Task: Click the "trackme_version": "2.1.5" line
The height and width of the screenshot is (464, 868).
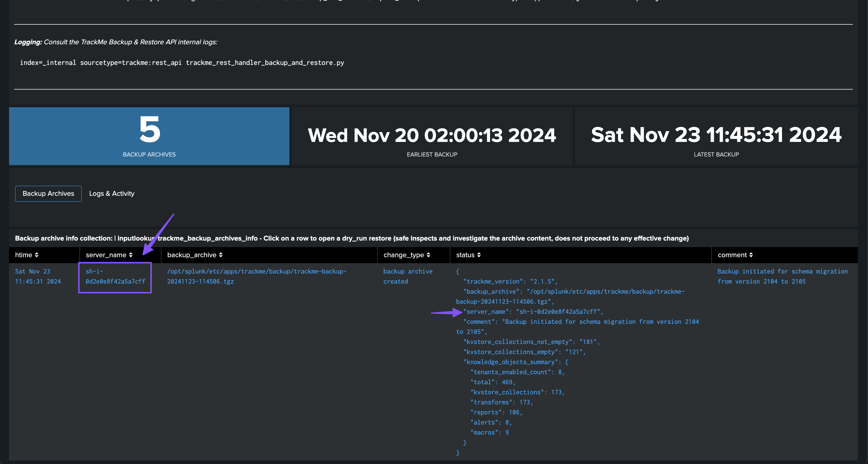Action: [x=510, y=282]
